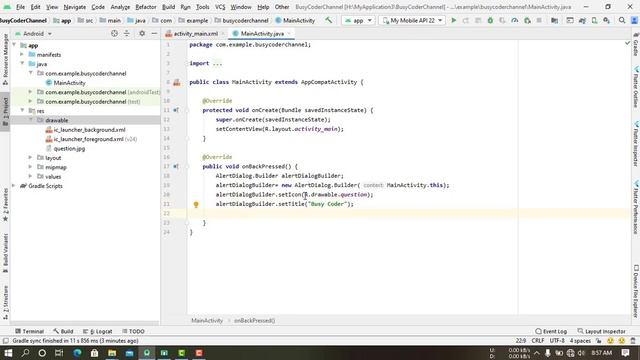Collapse the java folder node
Viewport: 640px width, 360px height.
(22, 64)
